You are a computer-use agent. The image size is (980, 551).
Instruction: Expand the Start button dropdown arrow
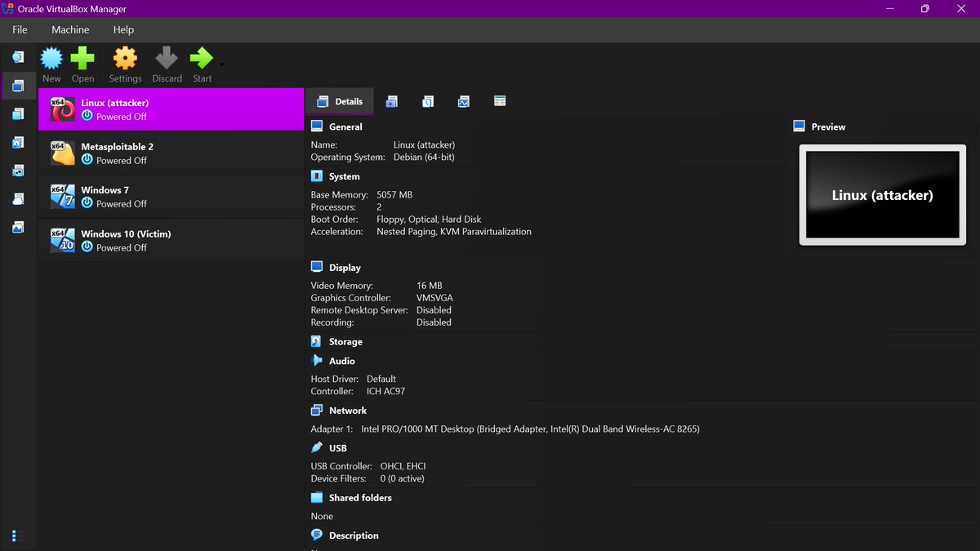click(221, 64)
